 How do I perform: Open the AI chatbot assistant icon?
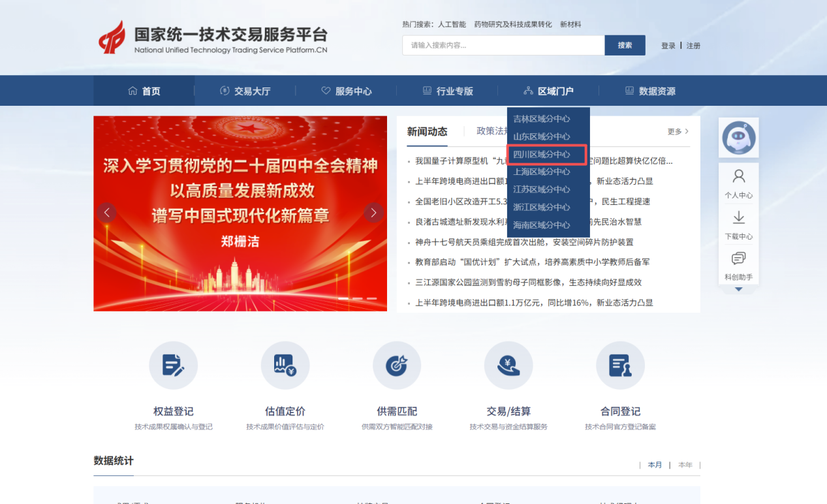(738, 137)
